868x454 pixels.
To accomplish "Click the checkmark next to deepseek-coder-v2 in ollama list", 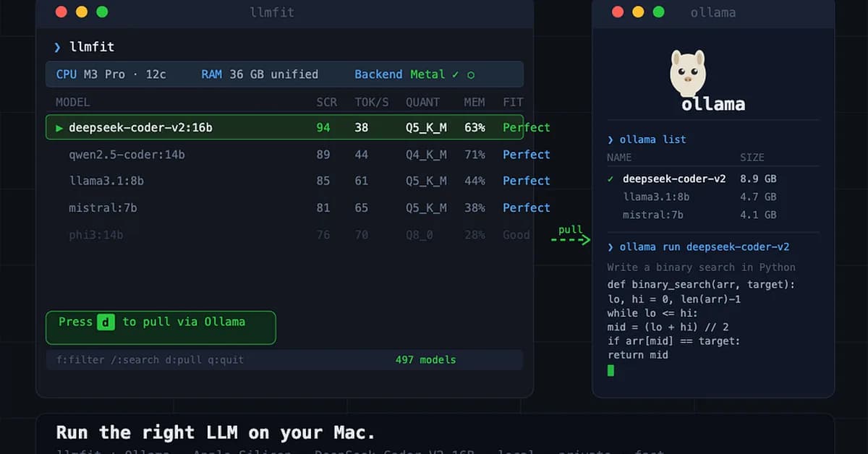I will pyautogui.click(x=611, y=179).
